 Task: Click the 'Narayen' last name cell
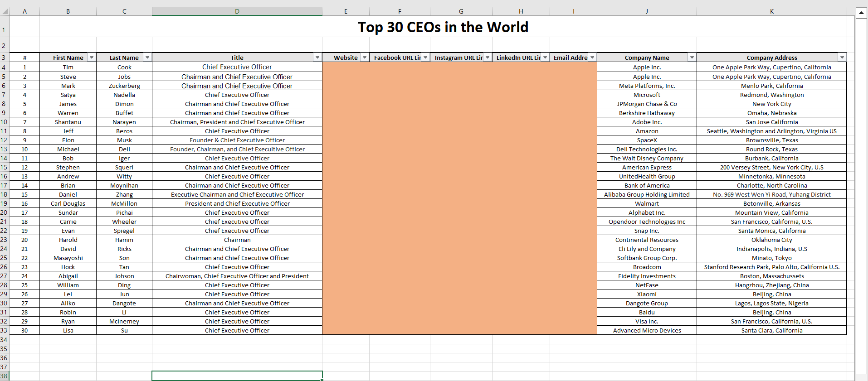tap(124, 122)
